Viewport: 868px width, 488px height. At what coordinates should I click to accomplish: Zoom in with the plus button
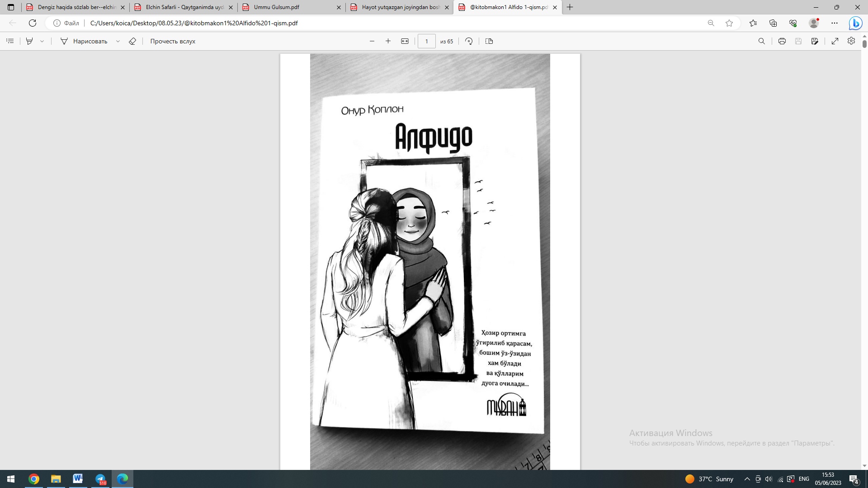388,41
